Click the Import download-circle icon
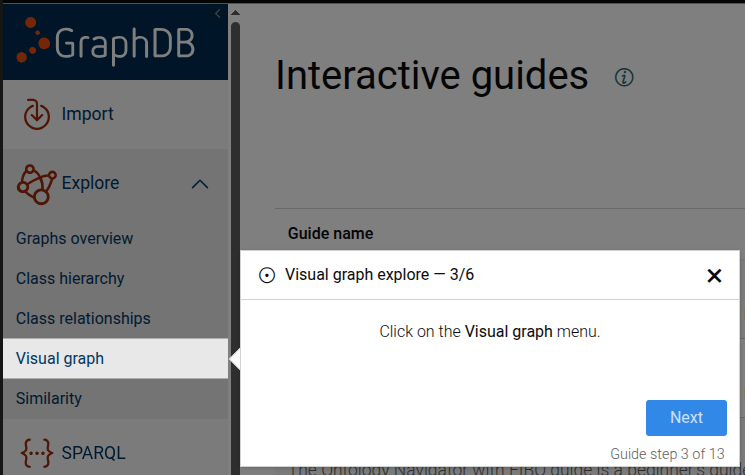The image size is (745, 475). (37, 114)
